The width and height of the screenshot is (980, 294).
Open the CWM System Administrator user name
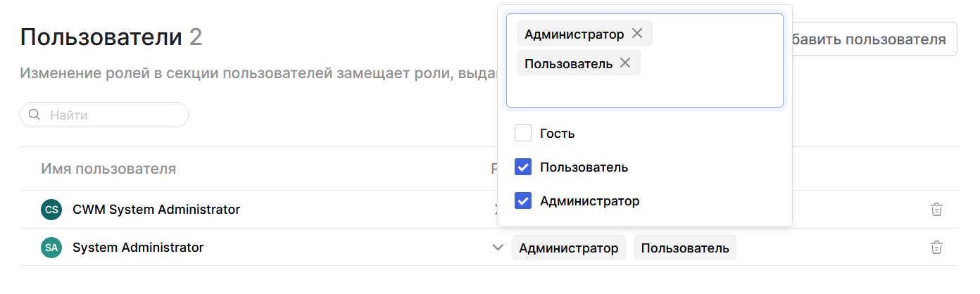coord(156,210)
